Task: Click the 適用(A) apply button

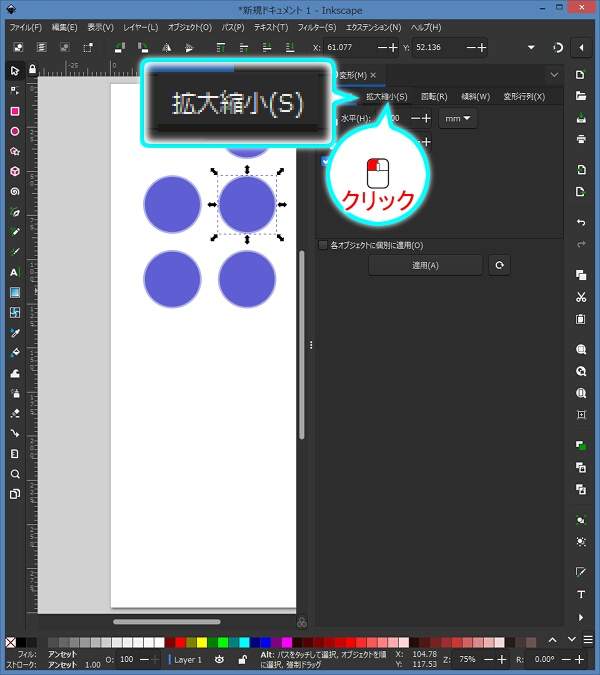Action: click(425, 265)
